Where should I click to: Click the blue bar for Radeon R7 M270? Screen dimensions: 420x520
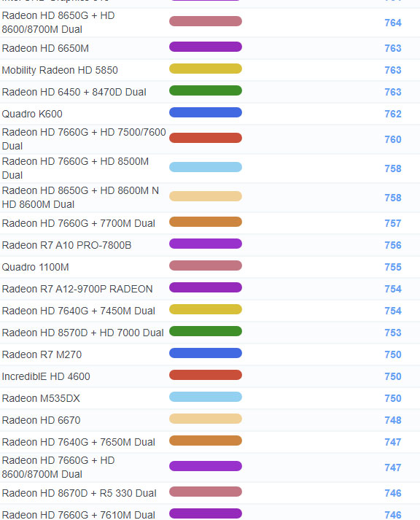click(x=206, y=353)
